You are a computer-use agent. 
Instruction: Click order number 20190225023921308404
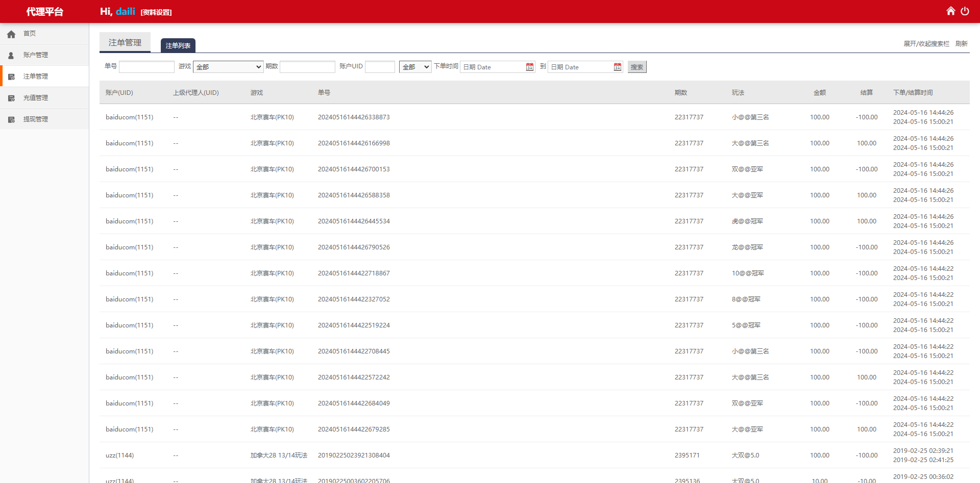pyautogui.click(x=354, y=455)
